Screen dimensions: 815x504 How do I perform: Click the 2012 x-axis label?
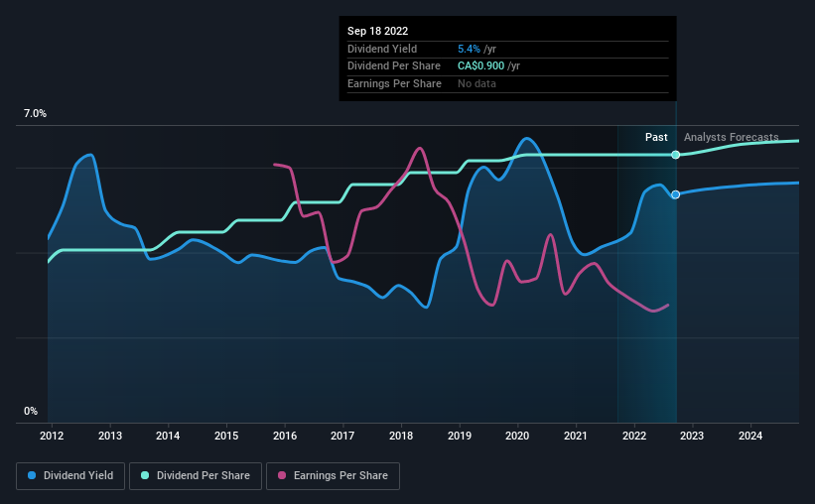pos(52,436)
